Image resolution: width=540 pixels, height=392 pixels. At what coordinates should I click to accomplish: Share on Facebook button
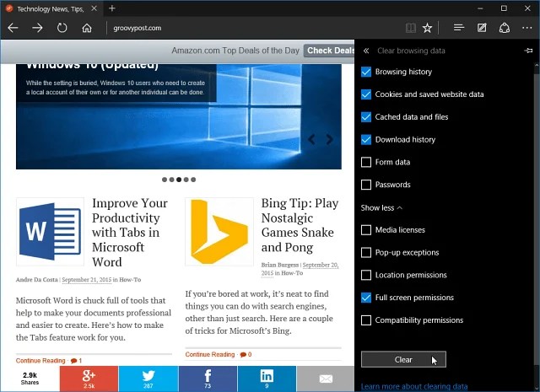point(208,379)
